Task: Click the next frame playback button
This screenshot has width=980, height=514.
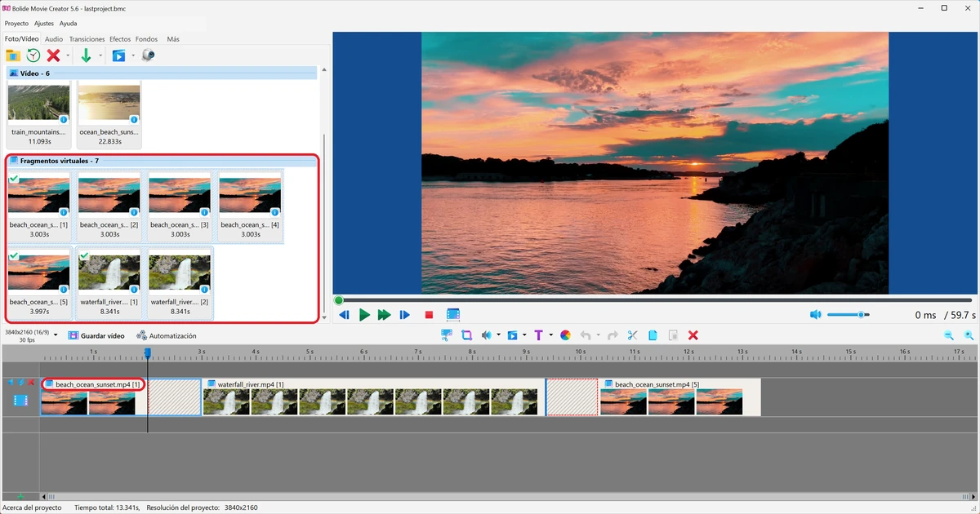Action: click(x=405, y=315)
